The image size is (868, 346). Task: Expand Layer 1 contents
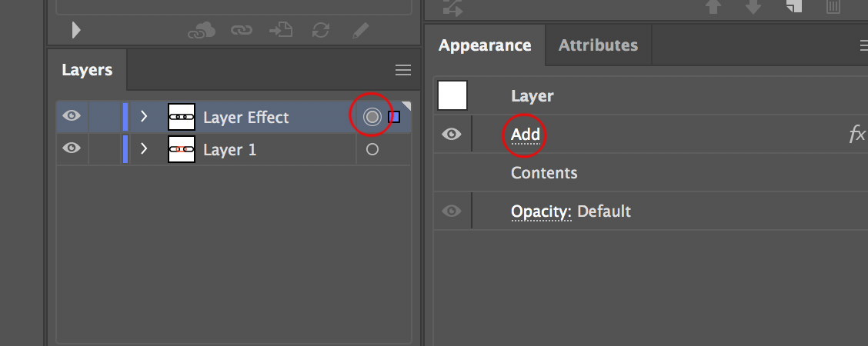pyautogui.click(x=143, y=149)
